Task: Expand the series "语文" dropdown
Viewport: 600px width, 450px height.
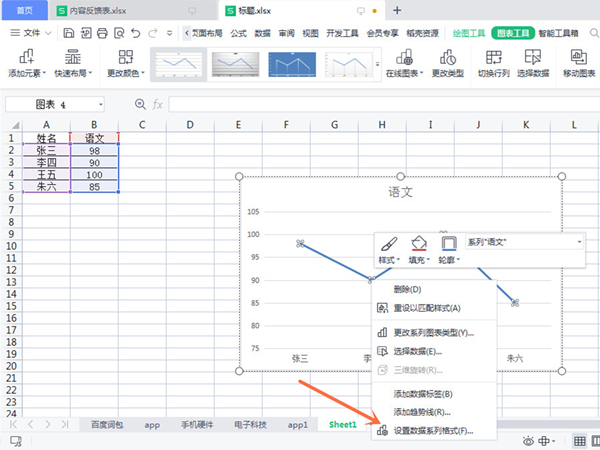Action: (579, 242)
